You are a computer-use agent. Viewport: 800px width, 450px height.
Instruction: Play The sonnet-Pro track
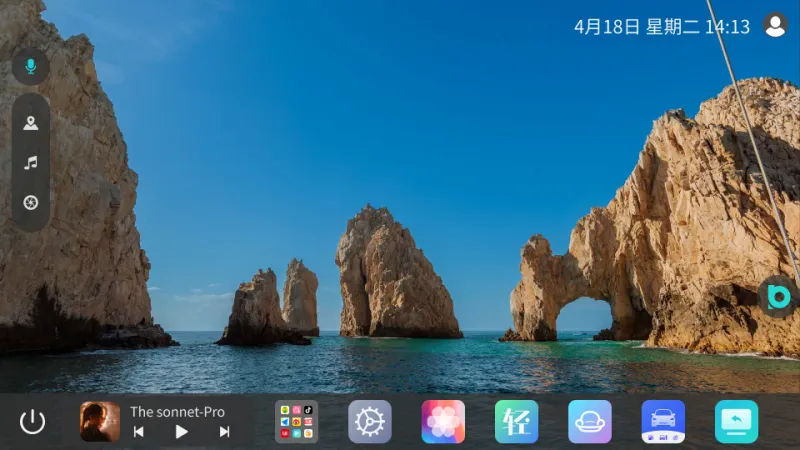coord(181,432)
